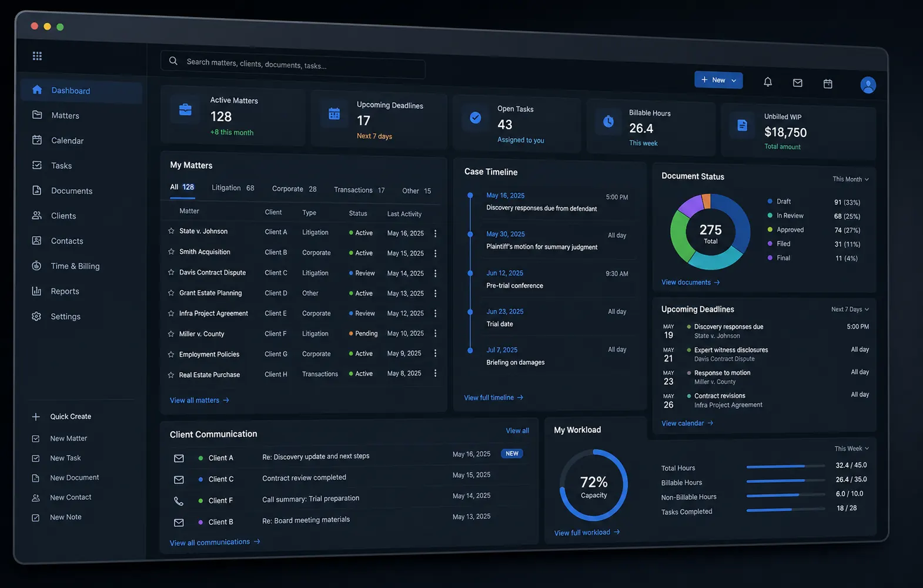The height and width of the screenshot is (588, 923).
Task: Click the 72% Capacity ring
Action: pyautogui.click(x=594, y=485)
